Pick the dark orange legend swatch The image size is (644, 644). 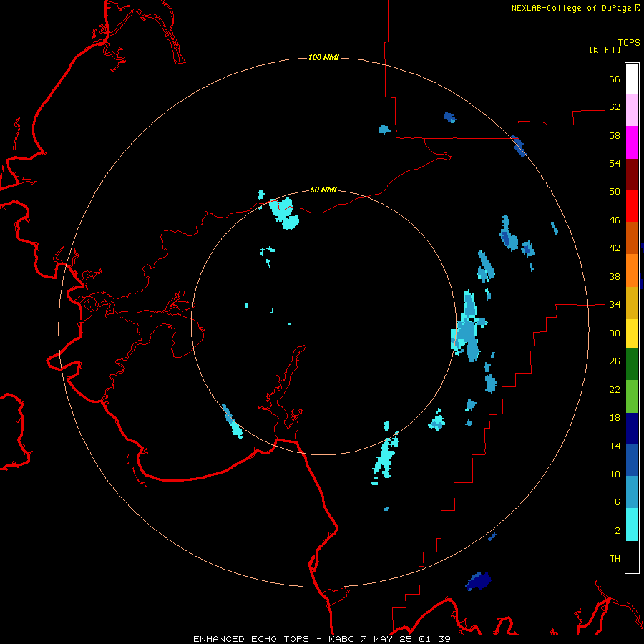[632, 238]
